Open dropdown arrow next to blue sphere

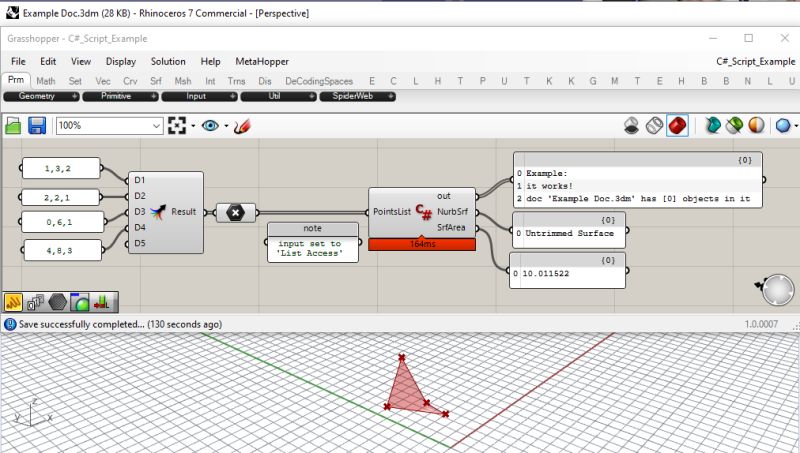pyautogui.click(x=796, y=126)
